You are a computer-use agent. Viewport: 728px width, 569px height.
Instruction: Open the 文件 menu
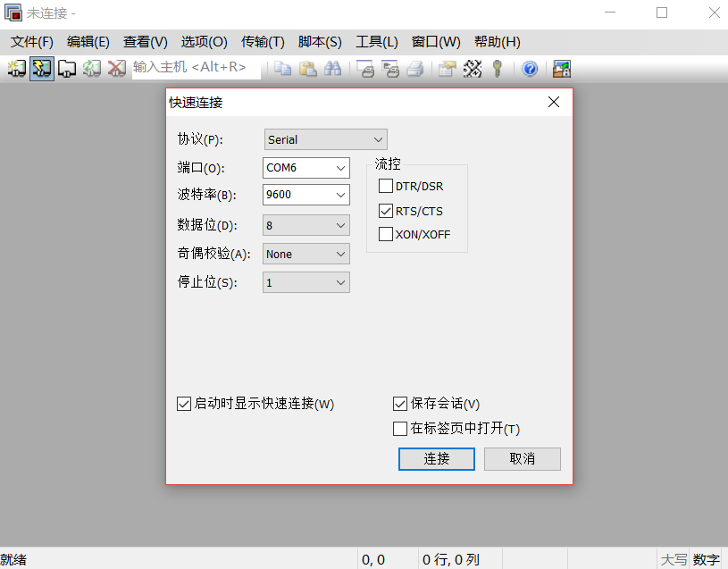32,41
